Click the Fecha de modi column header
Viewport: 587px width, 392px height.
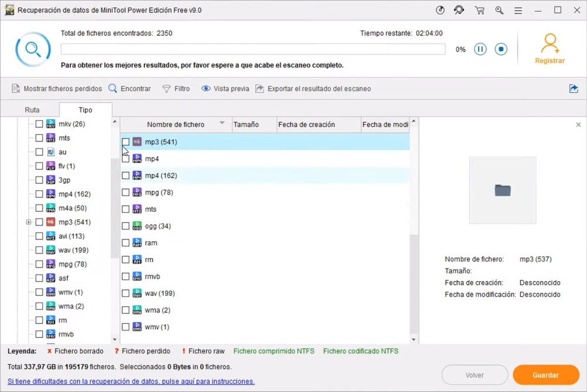(x=385, y=124)
